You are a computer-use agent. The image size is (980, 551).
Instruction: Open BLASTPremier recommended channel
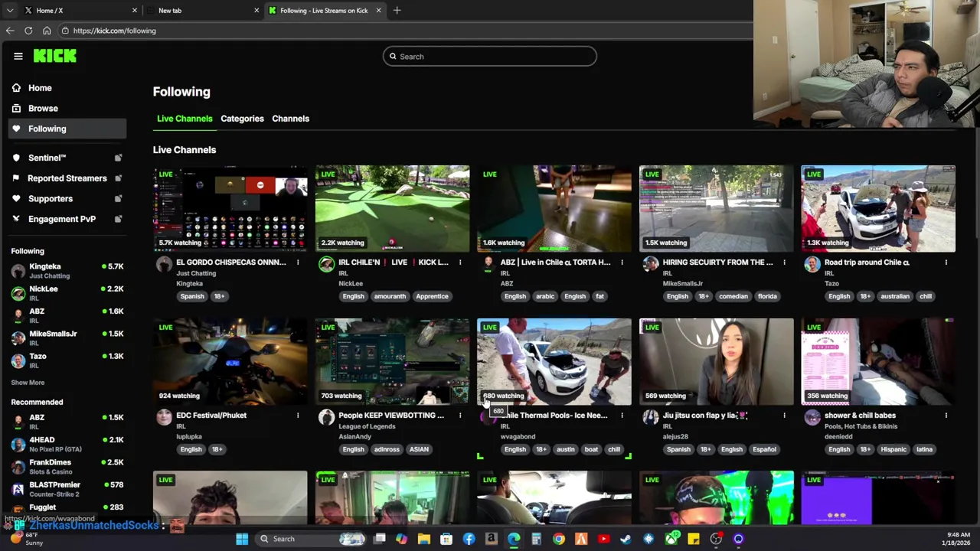coord(67,488)
